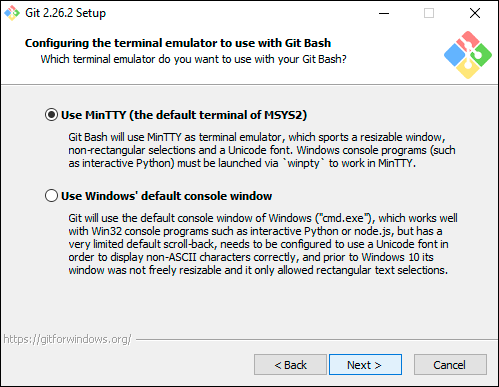The image size is (499, 387).
Task: Continue with the Next > button
Action: pyautogui.click(x=365, y=365)
